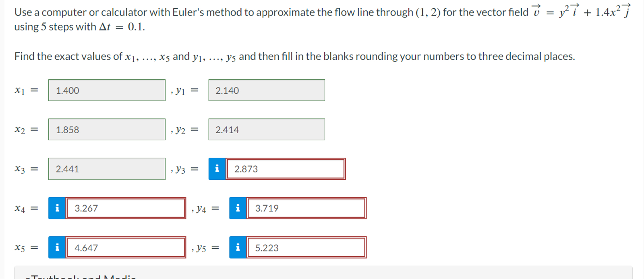Click inside the y2 answer field
The width and height of the screenshot is (644, 279).
(266, 129)
